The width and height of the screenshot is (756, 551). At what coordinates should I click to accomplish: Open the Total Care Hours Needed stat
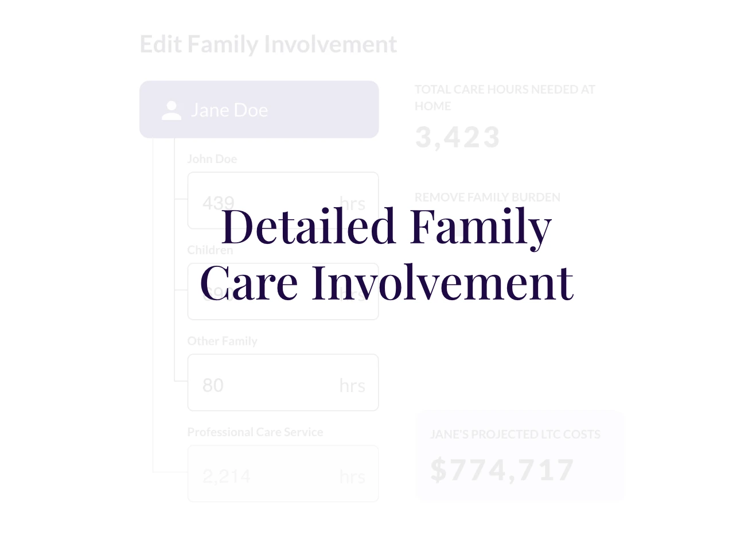click(505, 98)
